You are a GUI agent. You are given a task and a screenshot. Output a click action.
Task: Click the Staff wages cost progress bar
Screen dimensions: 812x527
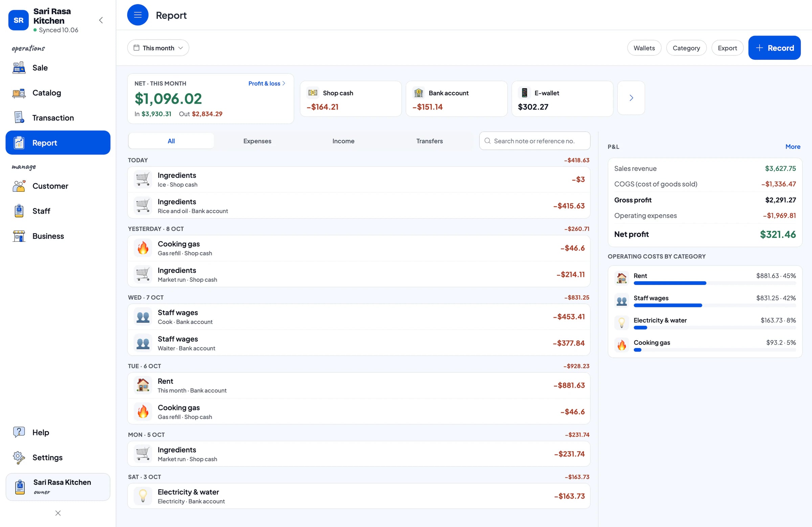[x=715, y=306]
